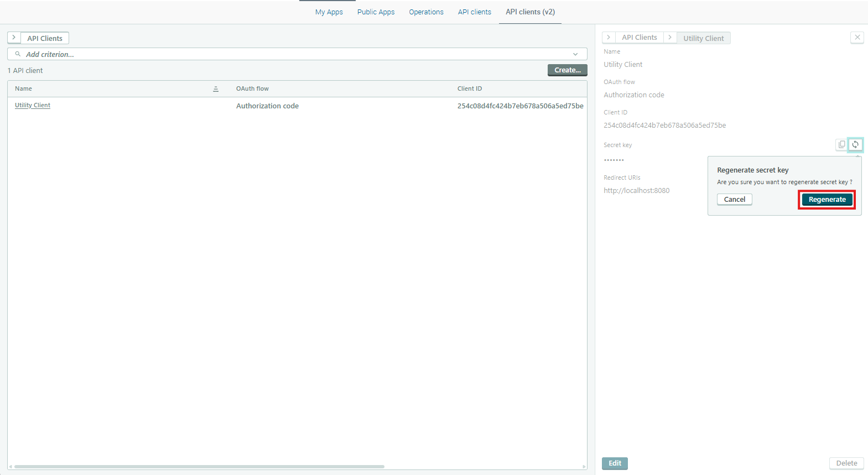Switch to the My Apps tab

[x=329, y=12]
